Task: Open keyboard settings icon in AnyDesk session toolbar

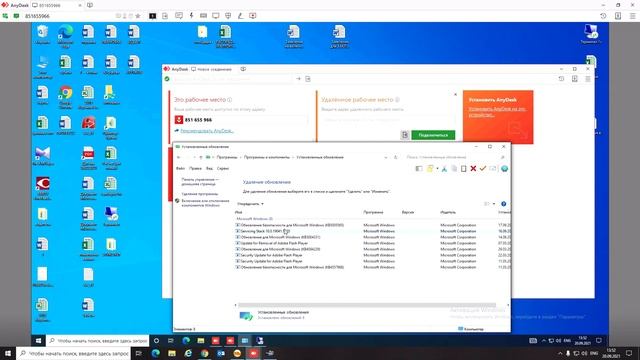Action: 203,16
